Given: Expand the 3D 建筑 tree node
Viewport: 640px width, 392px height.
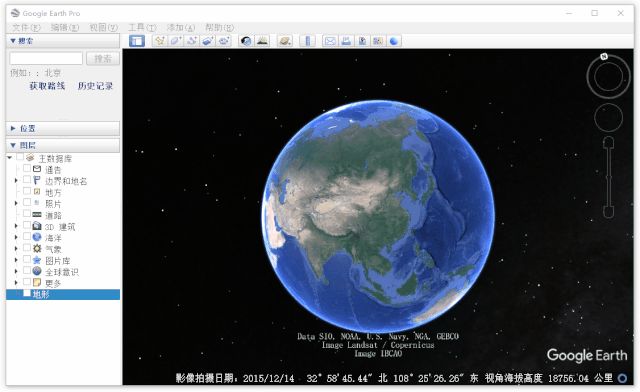Looking at the screenshot, I should coord(16,226).
